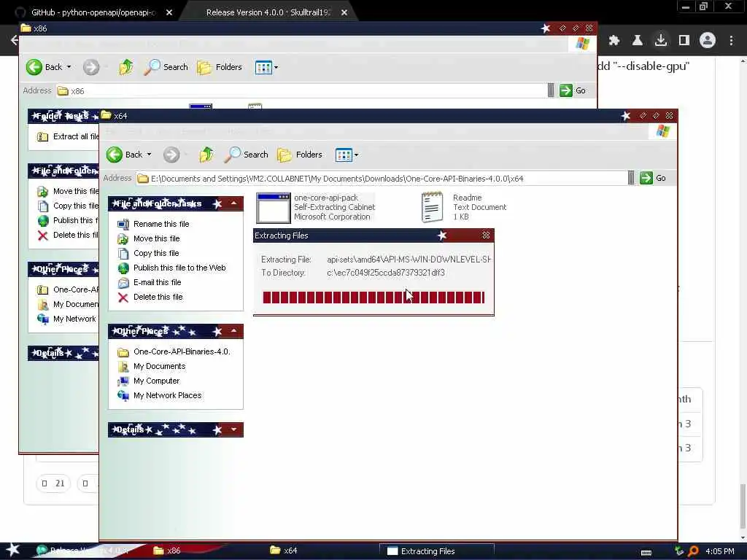The height and width of the screenshot is (560, 747).
Task: Go Back in the x86 window
Action: click(x=44, y=67)
